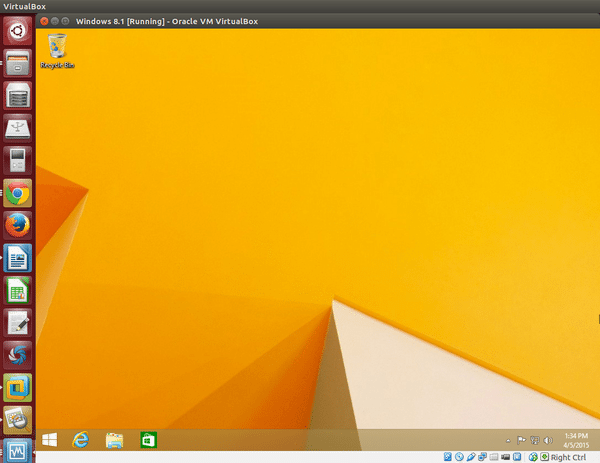The height and width of the screenshot is (463, 600).
Task: Minimize the Windows 8.1 VM window
Action: [55, 21]
